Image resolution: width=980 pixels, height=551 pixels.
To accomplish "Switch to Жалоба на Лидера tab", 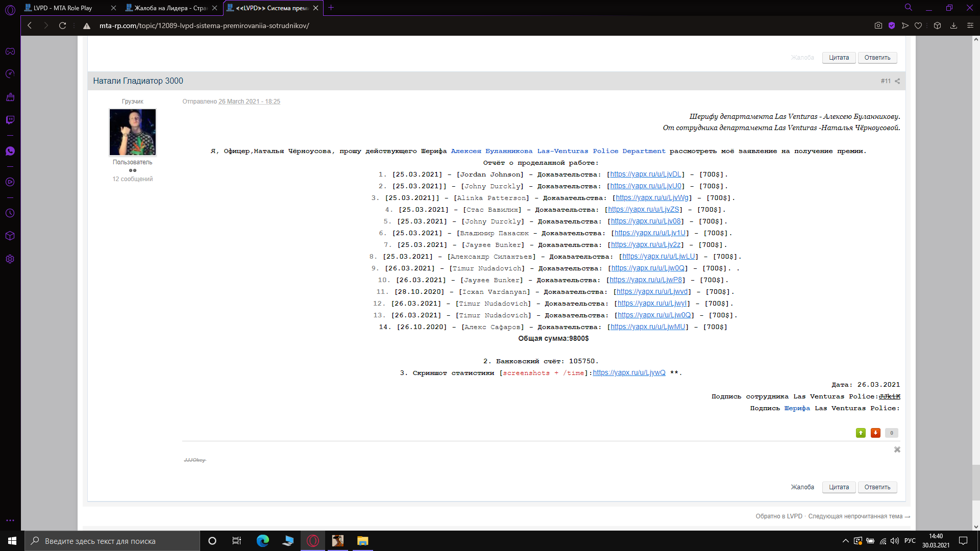I will point(170,8).
